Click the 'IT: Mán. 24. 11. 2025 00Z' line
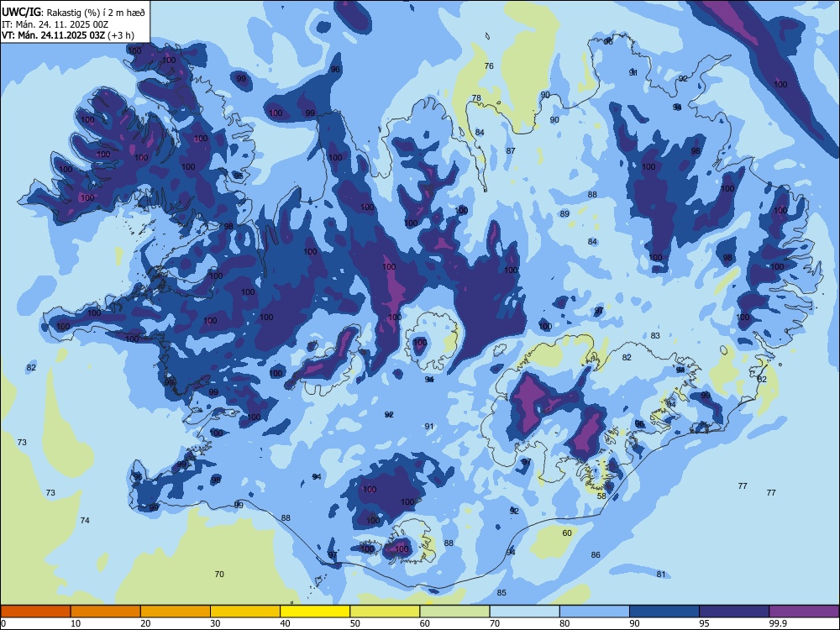The image size is (840, 630). pos(55,24)
